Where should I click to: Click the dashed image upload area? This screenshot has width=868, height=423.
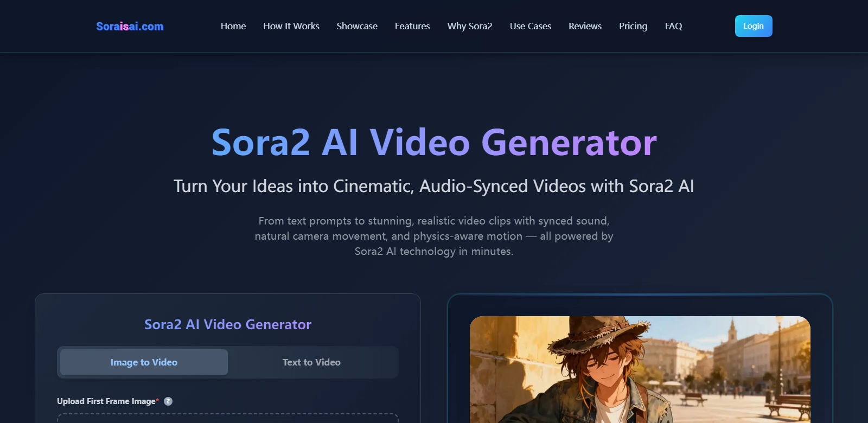(228, 419)
